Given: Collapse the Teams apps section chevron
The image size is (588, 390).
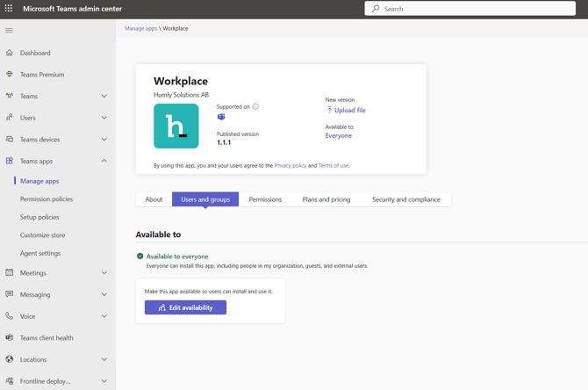Looking at the screenshot, I should (x=104, y=161).
